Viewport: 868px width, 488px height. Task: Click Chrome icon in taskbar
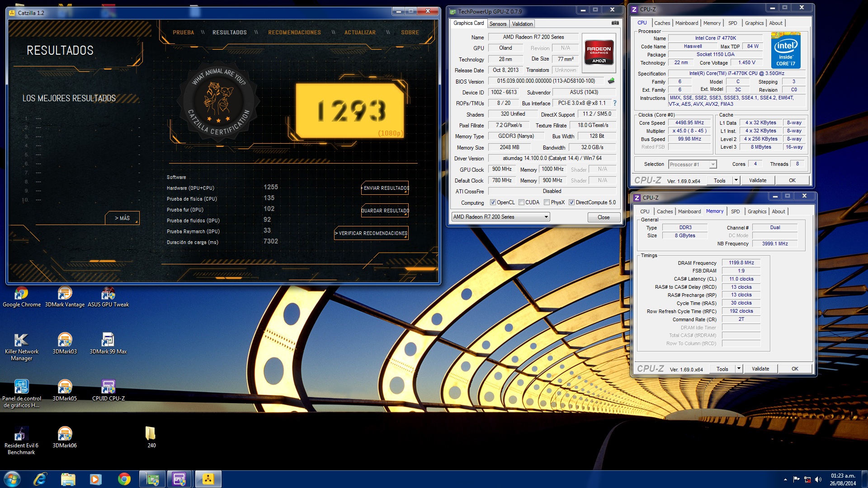[124, 479]
